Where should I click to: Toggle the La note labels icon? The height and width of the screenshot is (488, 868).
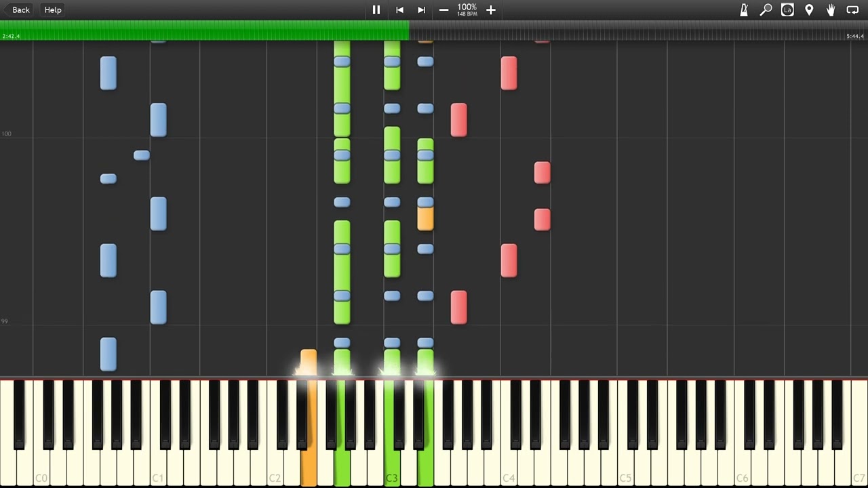[787, 9]
